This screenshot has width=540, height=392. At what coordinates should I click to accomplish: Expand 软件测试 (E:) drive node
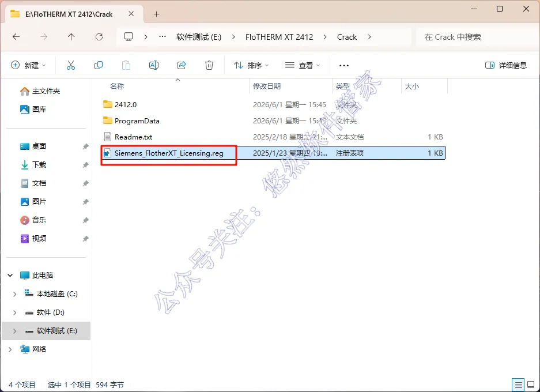14,331
